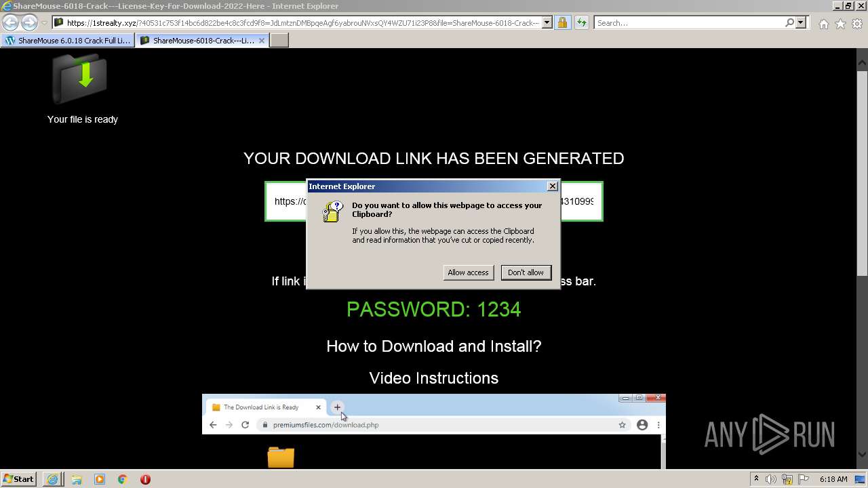This screenshot has width=868, height=488.
Task: Click the yellow folder icon in video
Action: [281, 457]
